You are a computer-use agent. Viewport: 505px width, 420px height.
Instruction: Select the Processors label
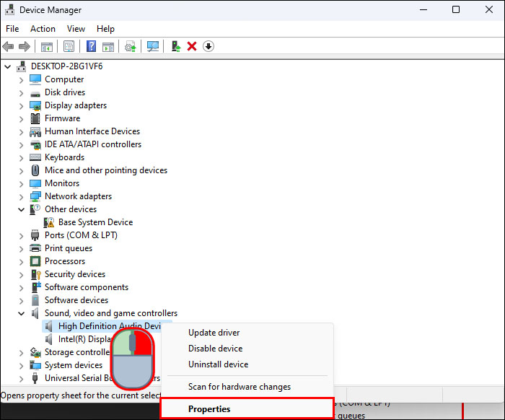pyautogui.click(x=65, y=261)
